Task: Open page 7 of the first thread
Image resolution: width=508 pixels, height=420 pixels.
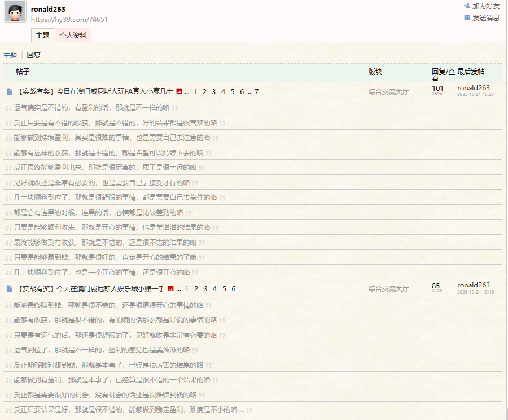Action: 256,91
